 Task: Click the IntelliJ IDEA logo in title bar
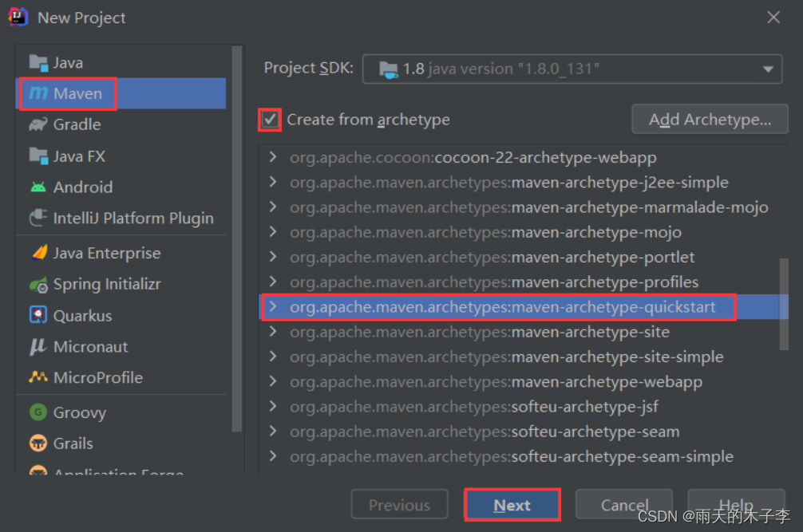coord(18,17)
